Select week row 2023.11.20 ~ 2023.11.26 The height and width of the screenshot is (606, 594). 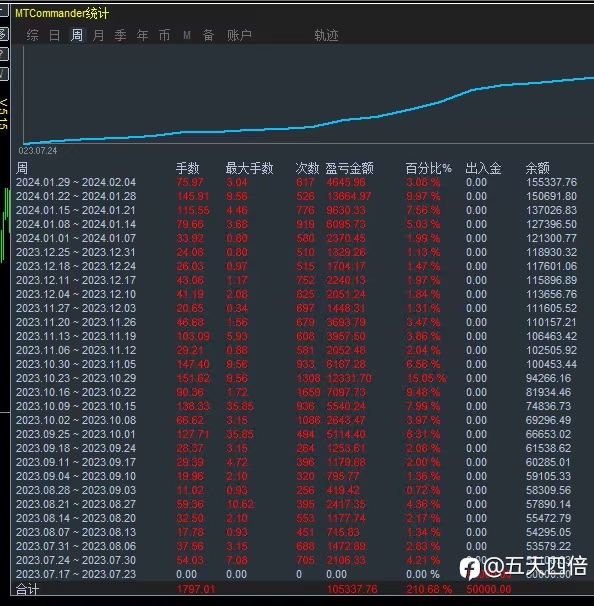[296, 322]
